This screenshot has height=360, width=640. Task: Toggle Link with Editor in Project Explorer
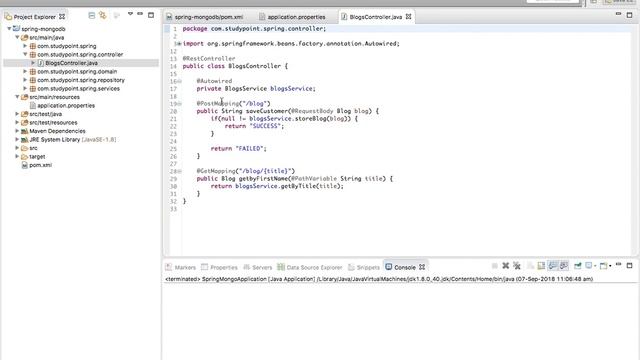point(103,16)
